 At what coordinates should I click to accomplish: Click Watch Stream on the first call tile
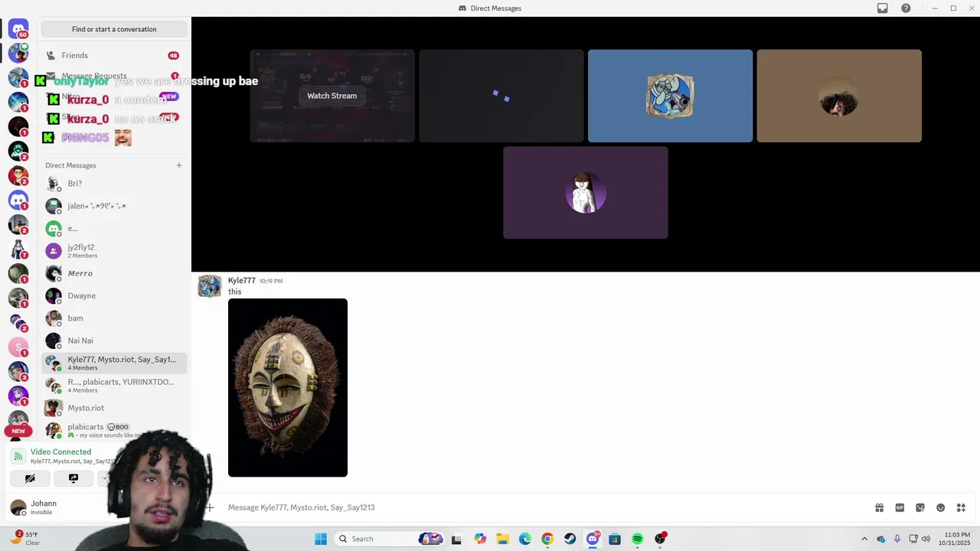(x=332, y=96)
